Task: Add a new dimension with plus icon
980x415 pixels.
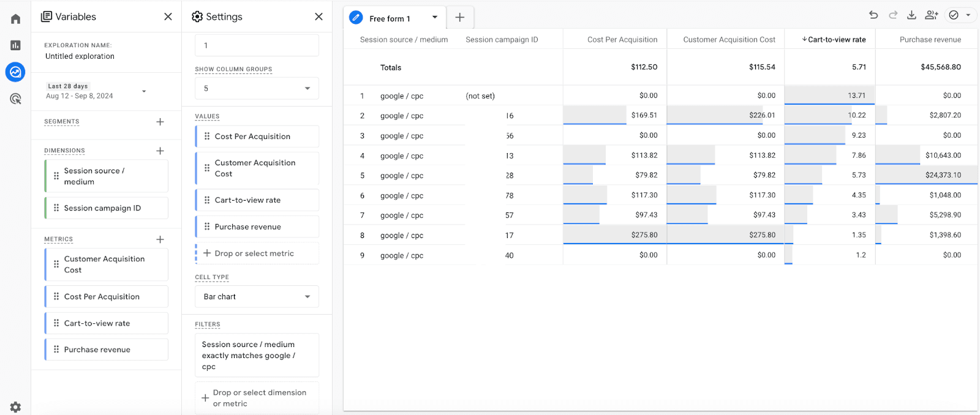Action: 160,151
